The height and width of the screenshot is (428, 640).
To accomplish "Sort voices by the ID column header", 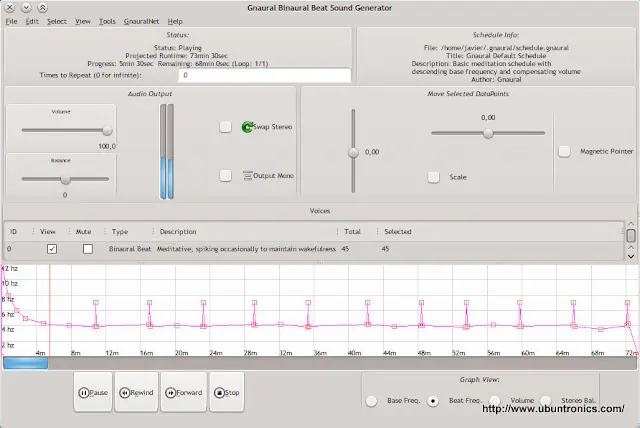I will point(13,231).
